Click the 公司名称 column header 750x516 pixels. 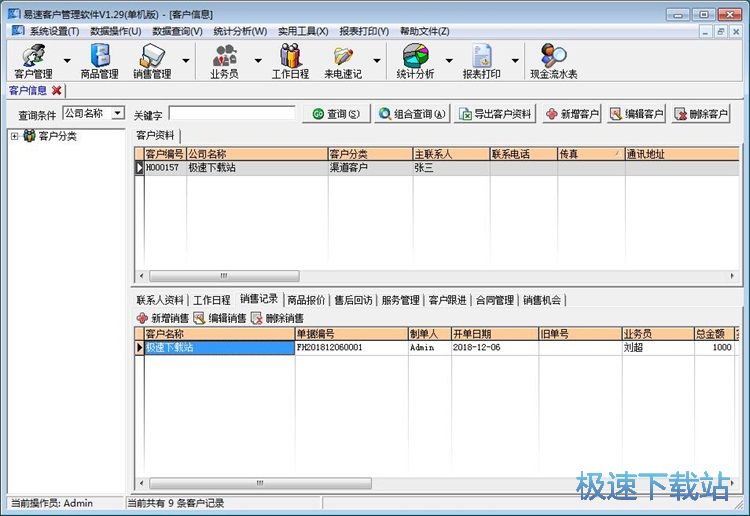pos(257,154)
